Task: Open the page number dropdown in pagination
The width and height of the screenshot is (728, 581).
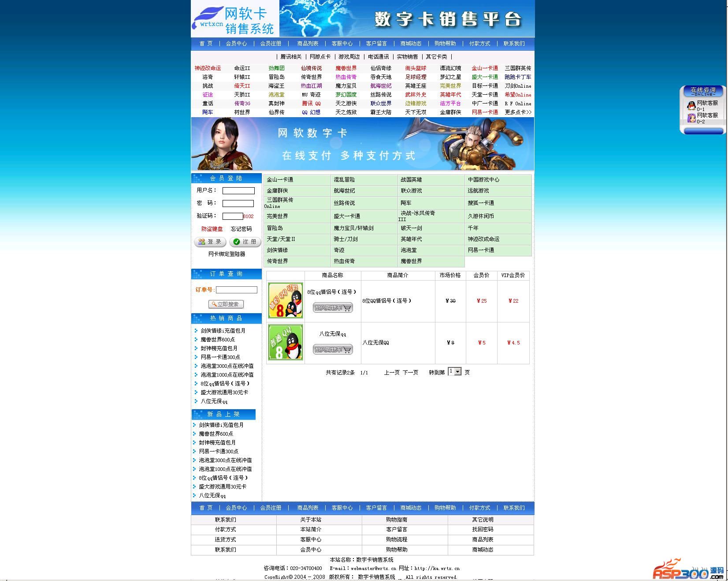Action: [x=454, y=372]
